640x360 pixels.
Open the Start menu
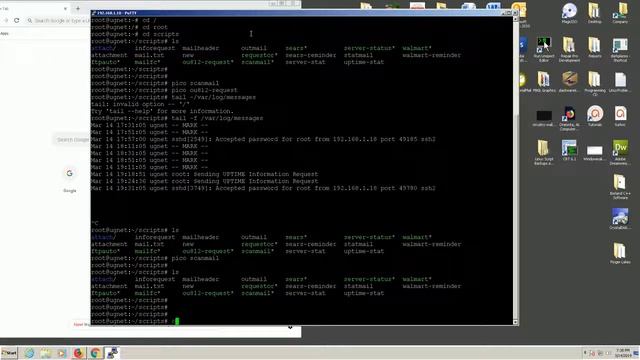9,353
